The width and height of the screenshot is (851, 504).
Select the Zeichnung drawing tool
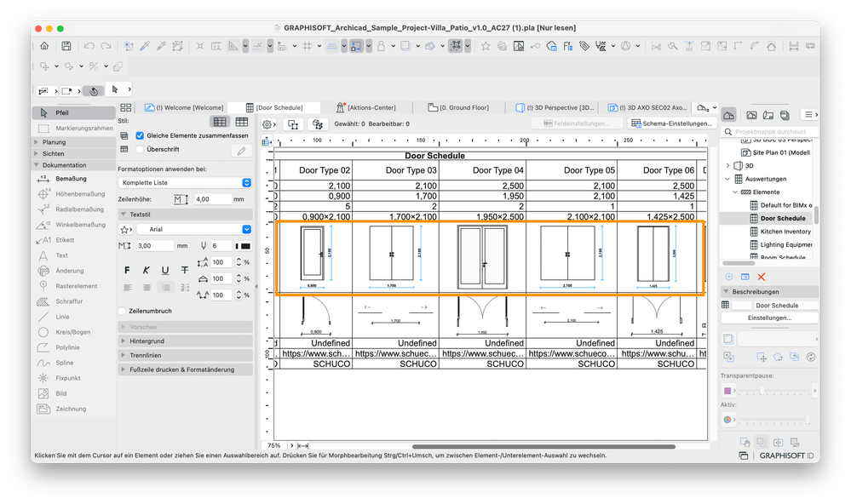70,409
